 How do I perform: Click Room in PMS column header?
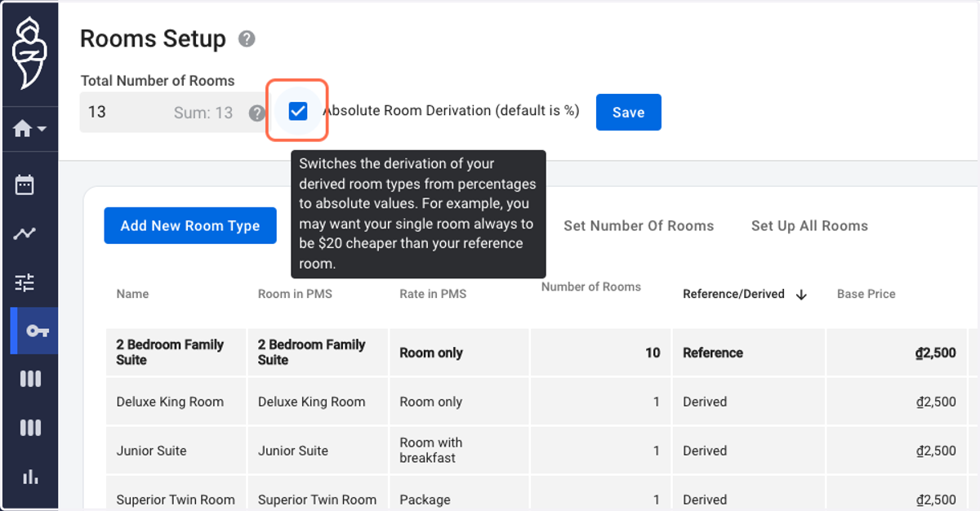point(295,294)
